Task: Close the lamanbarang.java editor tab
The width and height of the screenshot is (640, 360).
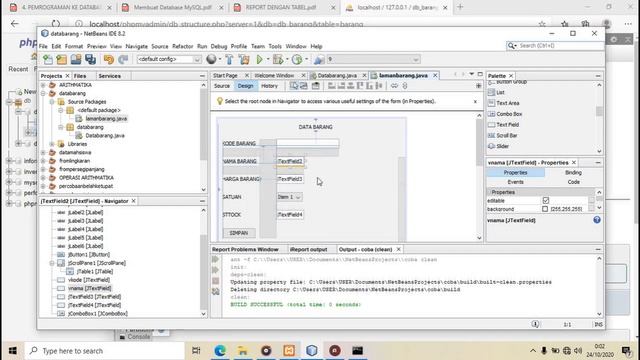Action: [x=435, y=76]
